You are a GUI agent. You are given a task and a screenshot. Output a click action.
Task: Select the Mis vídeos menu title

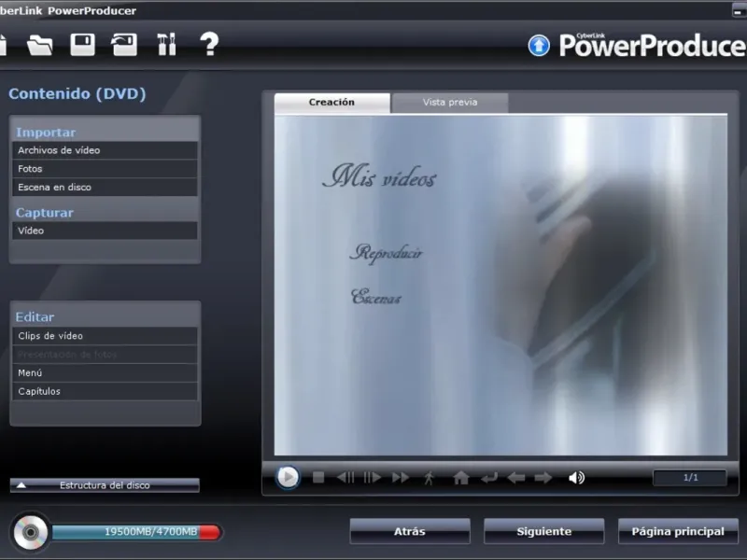379,176
